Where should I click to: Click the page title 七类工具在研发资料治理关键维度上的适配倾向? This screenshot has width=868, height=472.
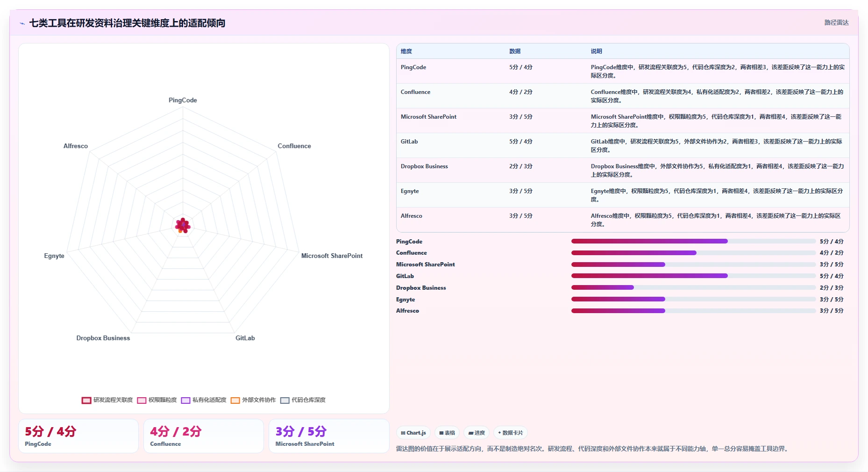(127, 23)
